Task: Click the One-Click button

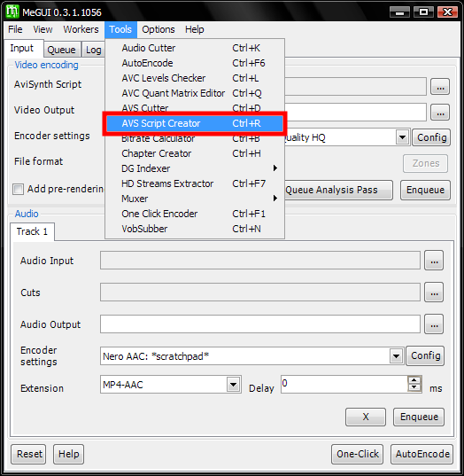Action: pos(358,454)
